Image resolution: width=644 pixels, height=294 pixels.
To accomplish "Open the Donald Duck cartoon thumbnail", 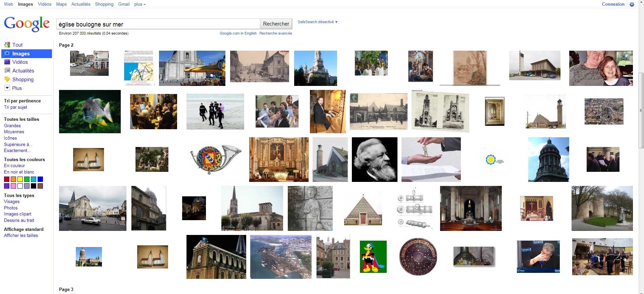I will (x=373, y=257).
